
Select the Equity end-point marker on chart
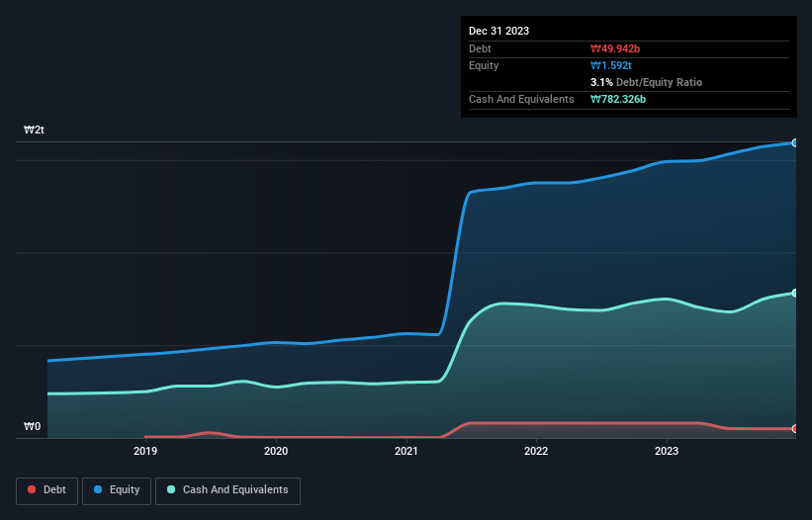(x=795, y=142)
